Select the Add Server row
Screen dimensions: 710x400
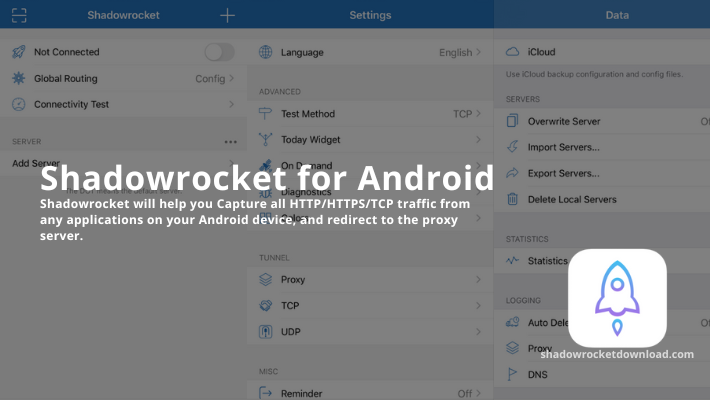pos(123,163)
